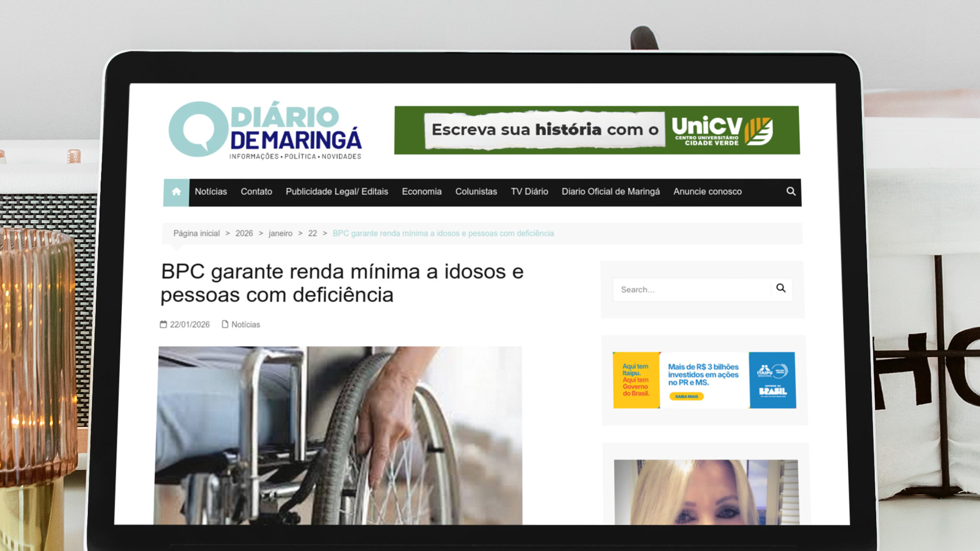Open the Contato menu item
Viewport: 980px width, 551px height.
point(256,192)
